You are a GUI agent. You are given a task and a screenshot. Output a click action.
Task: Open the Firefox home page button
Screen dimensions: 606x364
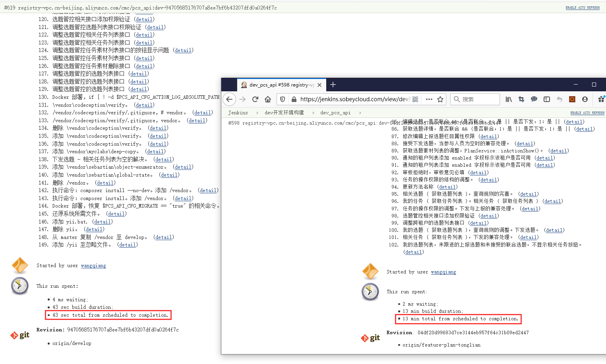click(x=268, y=99)
